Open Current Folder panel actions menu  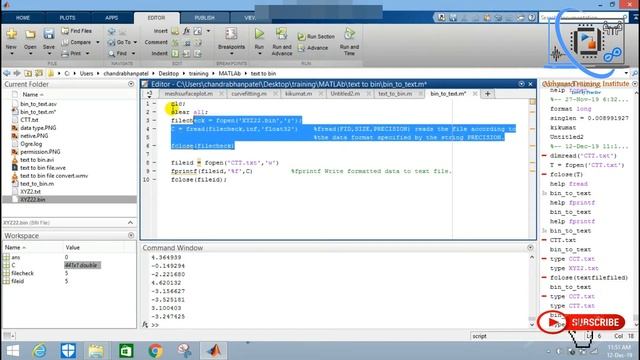pyautogui.click(x=131, y=84)
